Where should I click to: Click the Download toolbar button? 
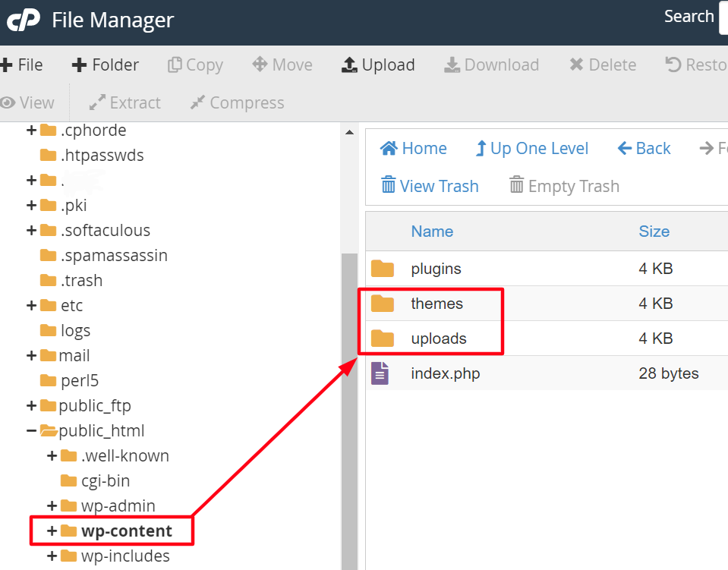point(492,65)
